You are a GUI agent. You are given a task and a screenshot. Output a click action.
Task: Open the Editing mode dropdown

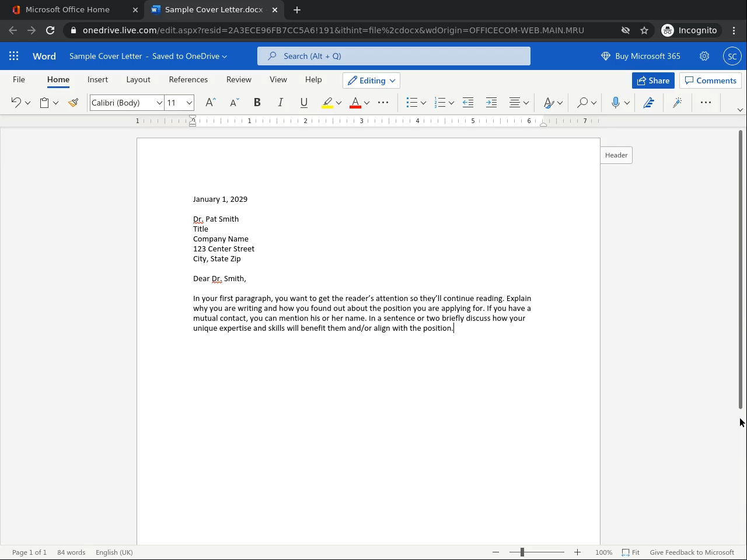(x=372, y=80)
